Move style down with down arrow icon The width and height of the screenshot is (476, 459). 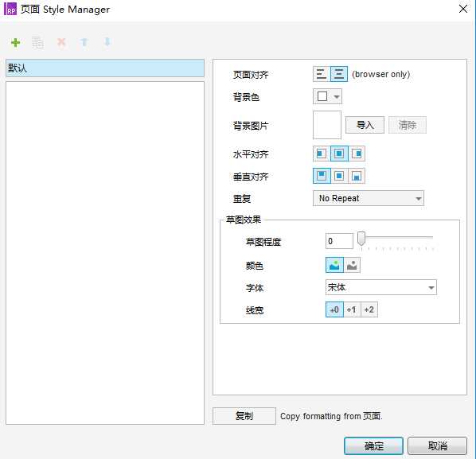[107, 42]
